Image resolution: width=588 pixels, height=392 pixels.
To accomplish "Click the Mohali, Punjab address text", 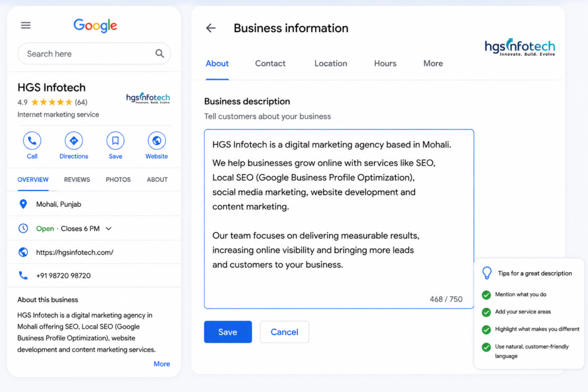I will [59, 204].
